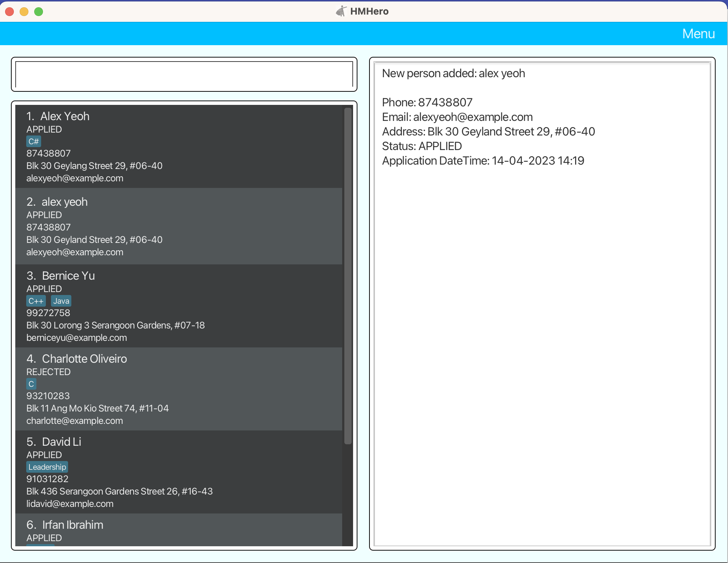
Task: Click the C++ tag on Bernice Yu
Action: [36, 301]
